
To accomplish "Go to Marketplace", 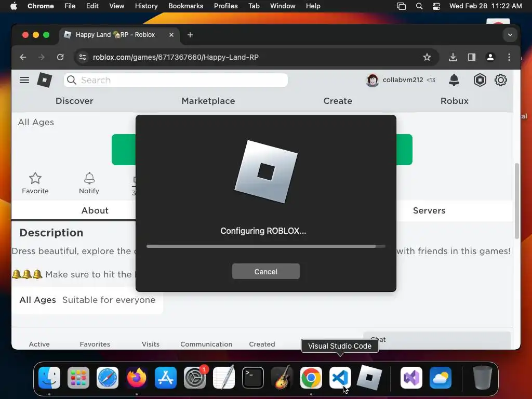I will (208, 101).
